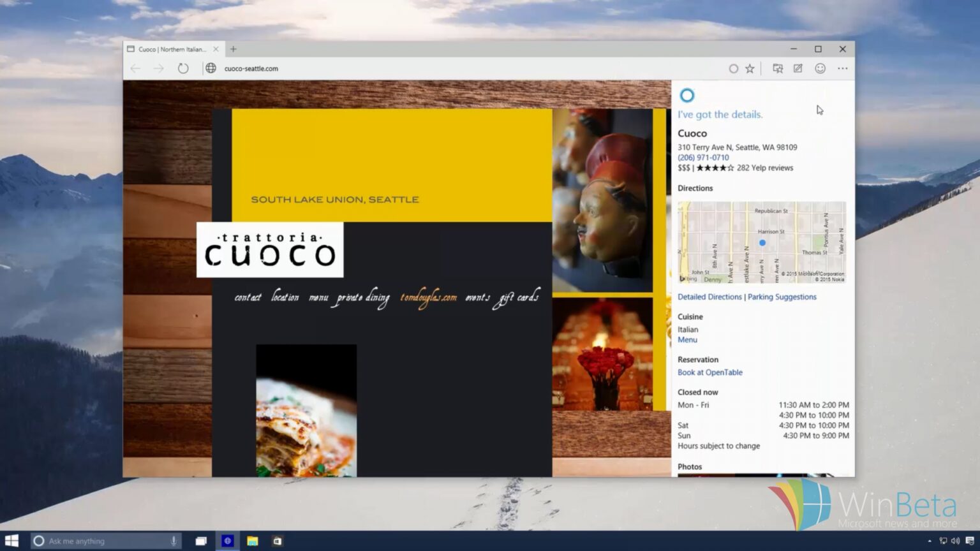Click the 'private dining' menu link

click(362, 298)
